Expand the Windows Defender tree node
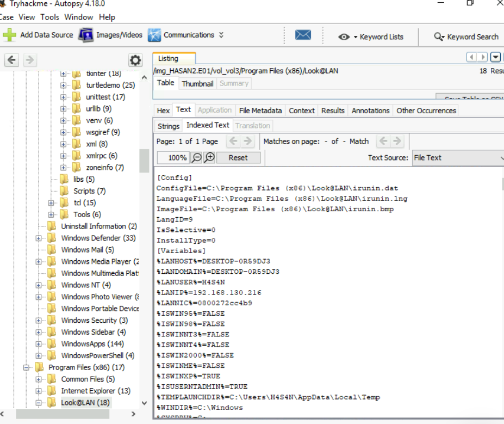 coord(39,238)
